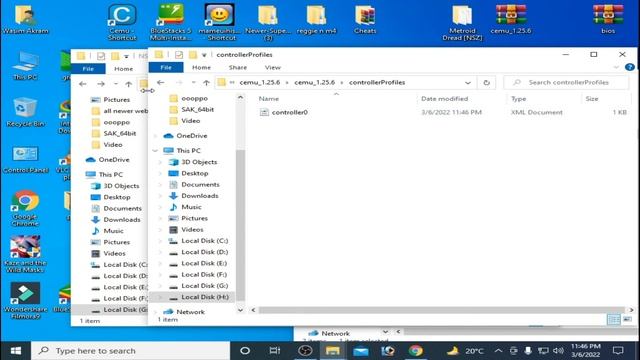
Task: Open BlueStacks 5 Multi-Instance desktop icon
Action: (x=171, y=22)
